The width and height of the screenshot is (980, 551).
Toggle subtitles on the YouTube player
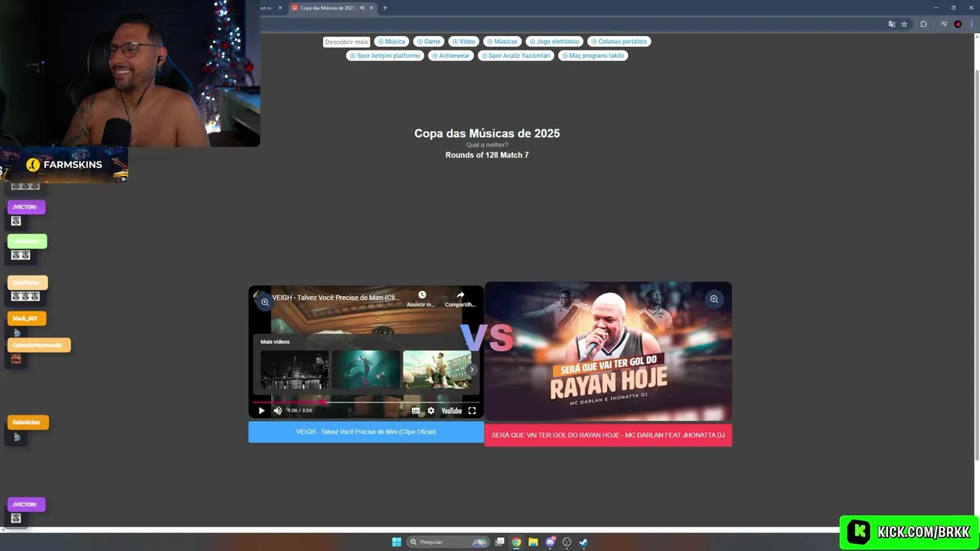pos(416,411)
